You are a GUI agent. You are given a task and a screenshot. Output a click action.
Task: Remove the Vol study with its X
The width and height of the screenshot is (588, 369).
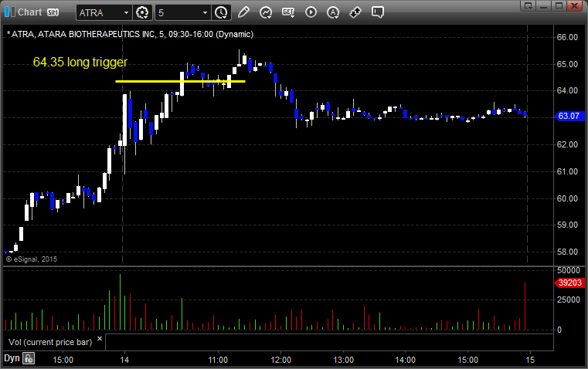(x=100, y=339)
